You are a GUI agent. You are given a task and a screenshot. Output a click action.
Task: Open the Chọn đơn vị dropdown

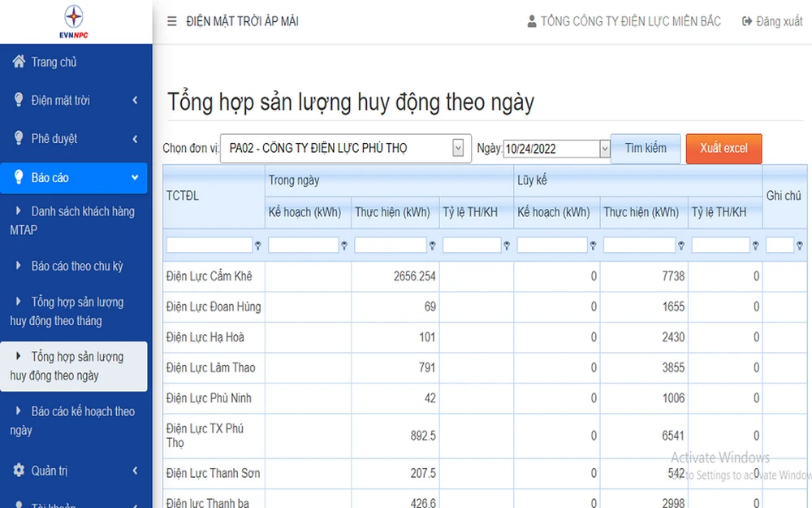coord(460,148)
